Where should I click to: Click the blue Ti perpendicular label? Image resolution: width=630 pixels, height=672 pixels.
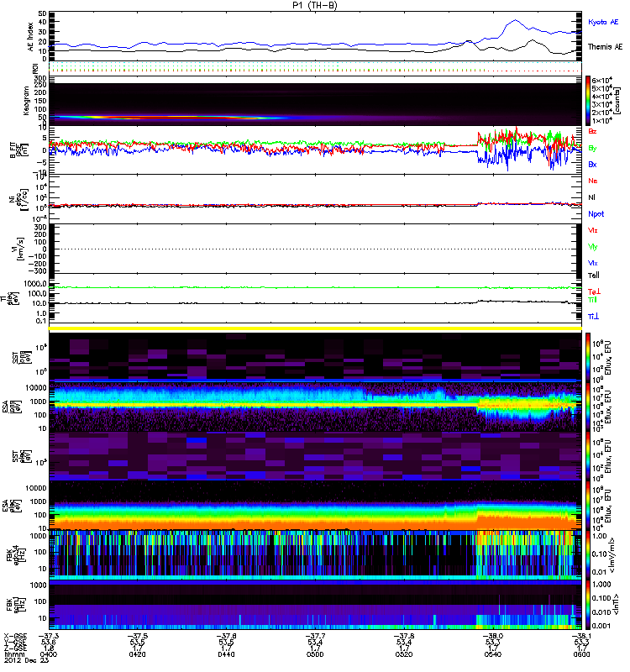click(593, 317)
